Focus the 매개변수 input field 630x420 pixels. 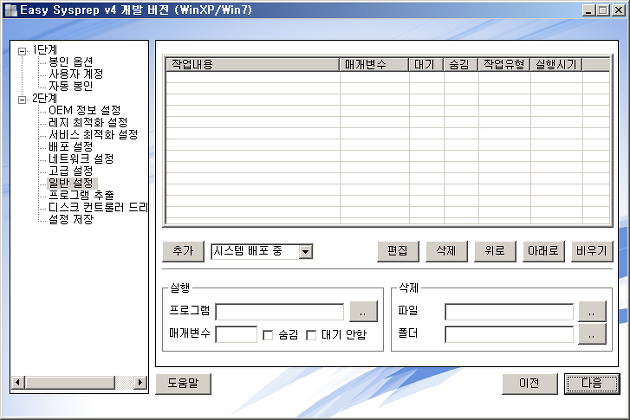click(236, 334)
